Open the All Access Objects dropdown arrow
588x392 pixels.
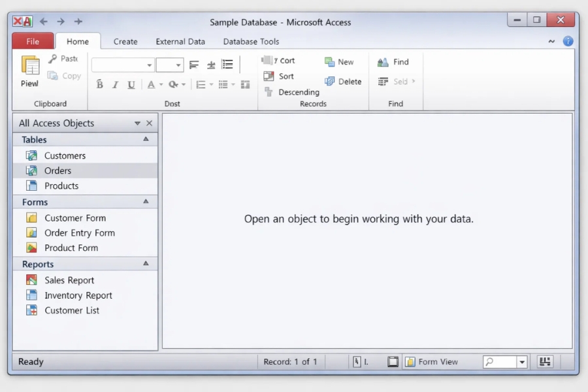click(137, 123)
